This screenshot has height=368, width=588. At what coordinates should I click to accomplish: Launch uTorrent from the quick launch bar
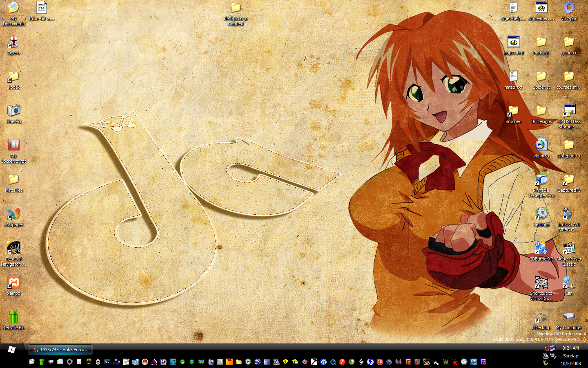[182, 362]
